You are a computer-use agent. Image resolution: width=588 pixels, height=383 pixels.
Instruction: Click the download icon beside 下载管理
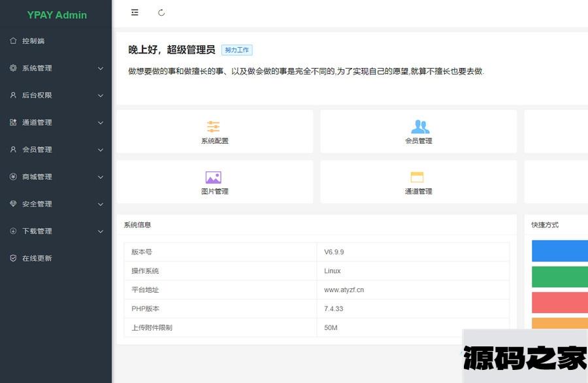(x=13, y=231)
